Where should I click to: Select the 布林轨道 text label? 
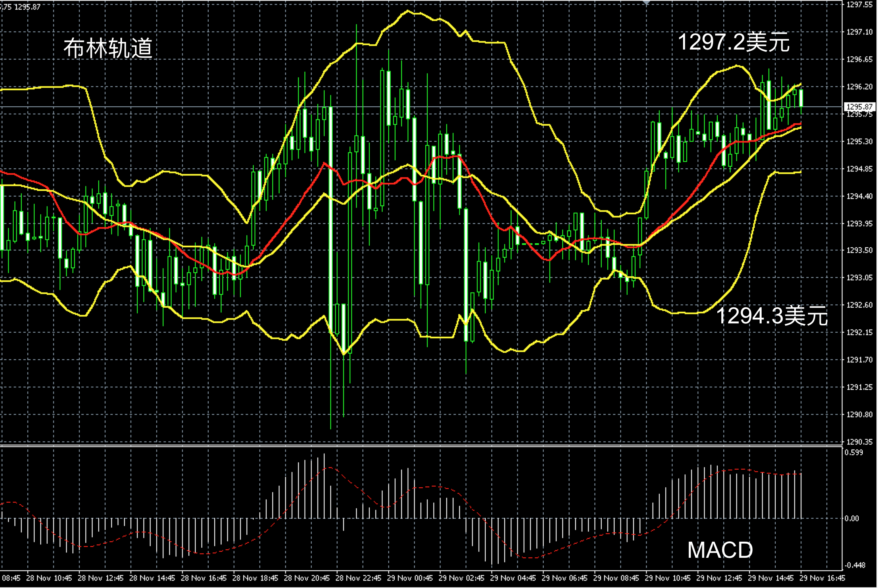[108, 49]
